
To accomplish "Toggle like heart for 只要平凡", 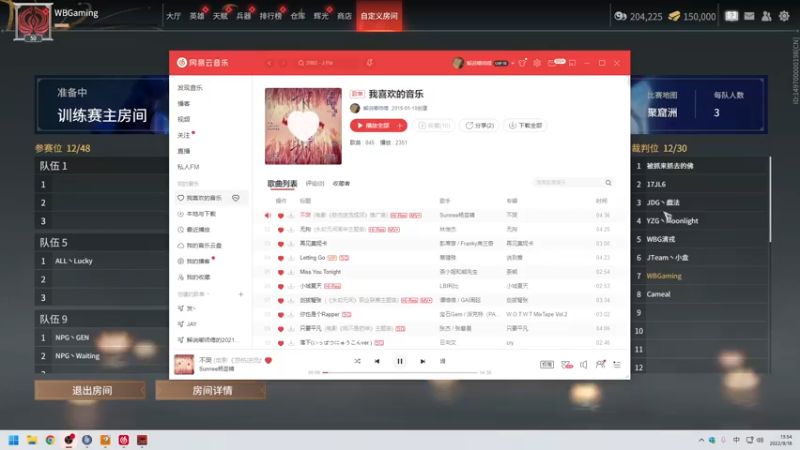I will (281, 329).
